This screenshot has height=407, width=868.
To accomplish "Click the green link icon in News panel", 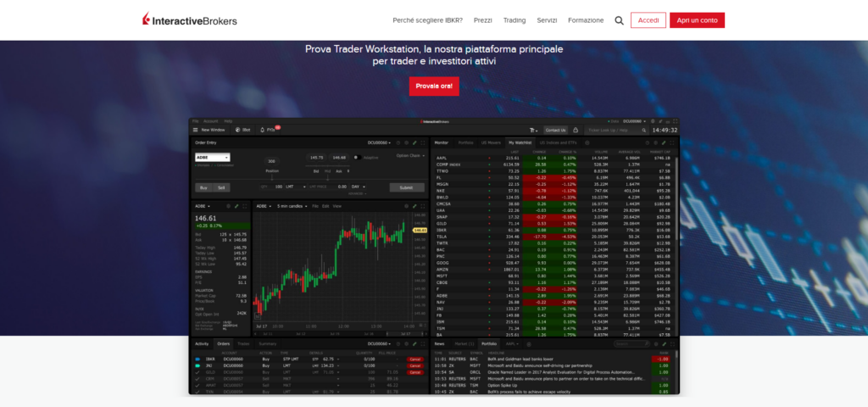I will 664,344.
